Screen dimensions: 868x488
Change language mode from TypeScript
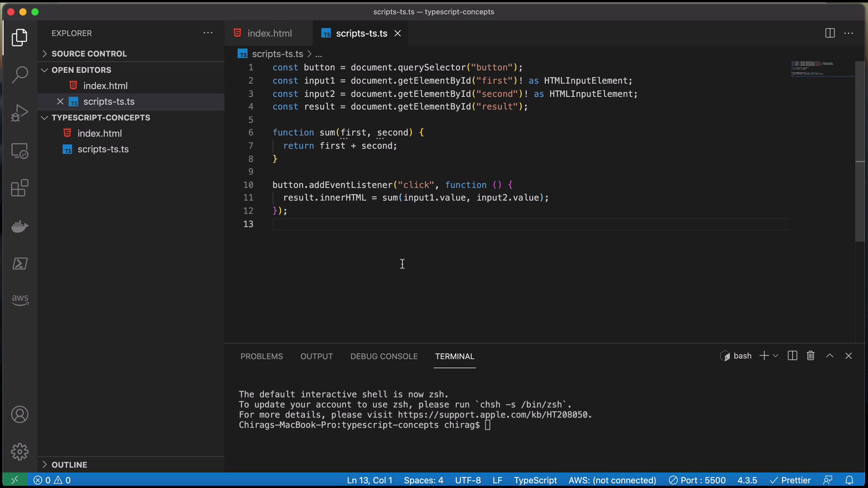pos(535,480)
